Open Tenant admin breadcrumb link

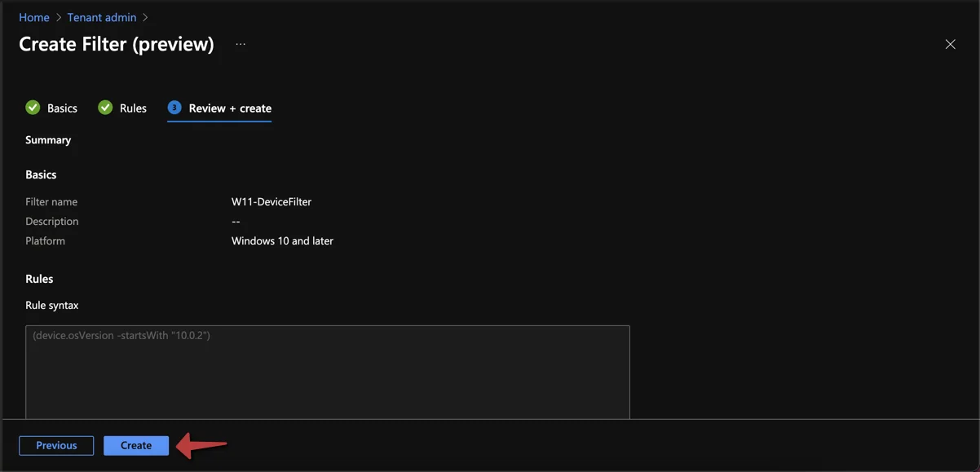point(102,17)
